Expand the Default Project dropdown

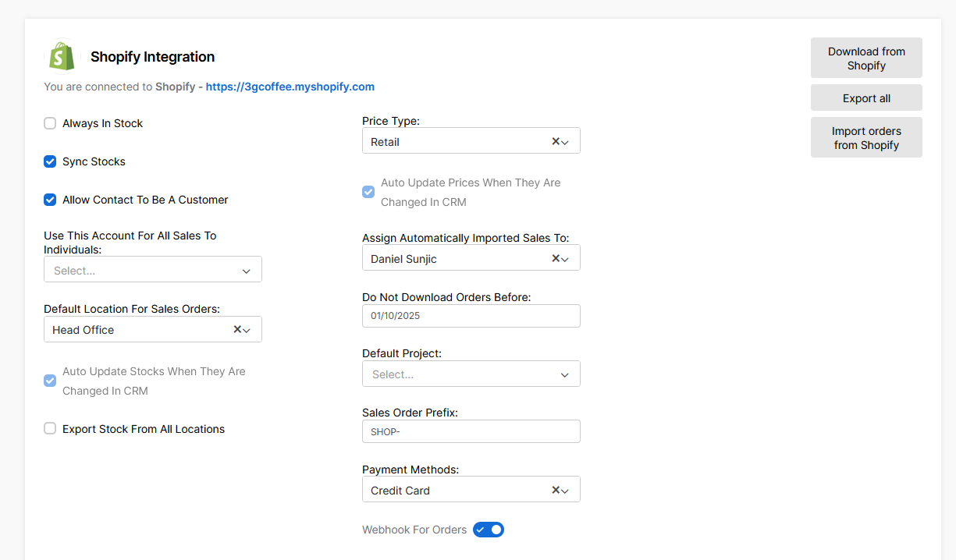[x=471, y=374]
